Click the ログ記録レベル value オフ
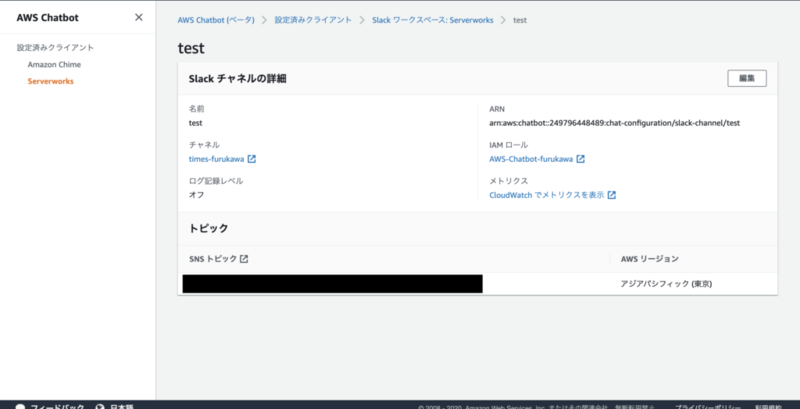Screen dimensions: 800x409 tap(196, 195)
